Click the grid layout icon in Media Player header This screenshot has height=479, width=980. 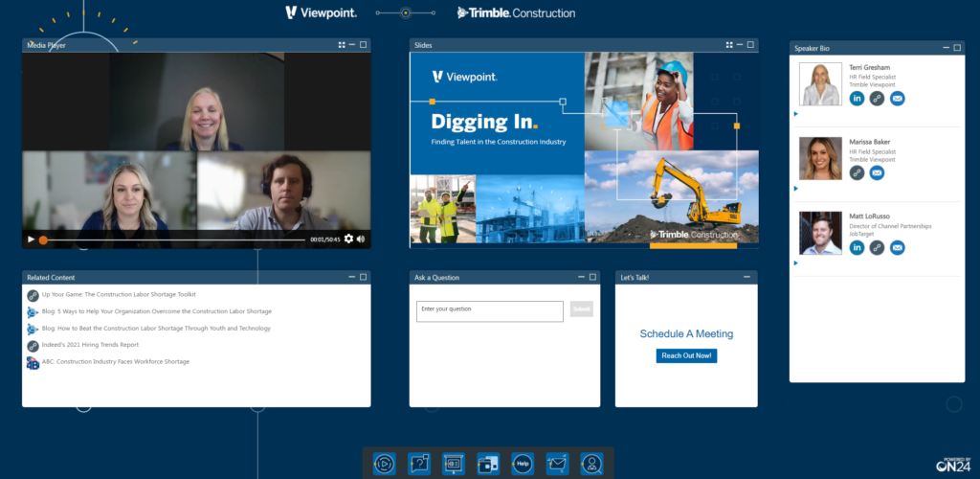click(342, 45)
